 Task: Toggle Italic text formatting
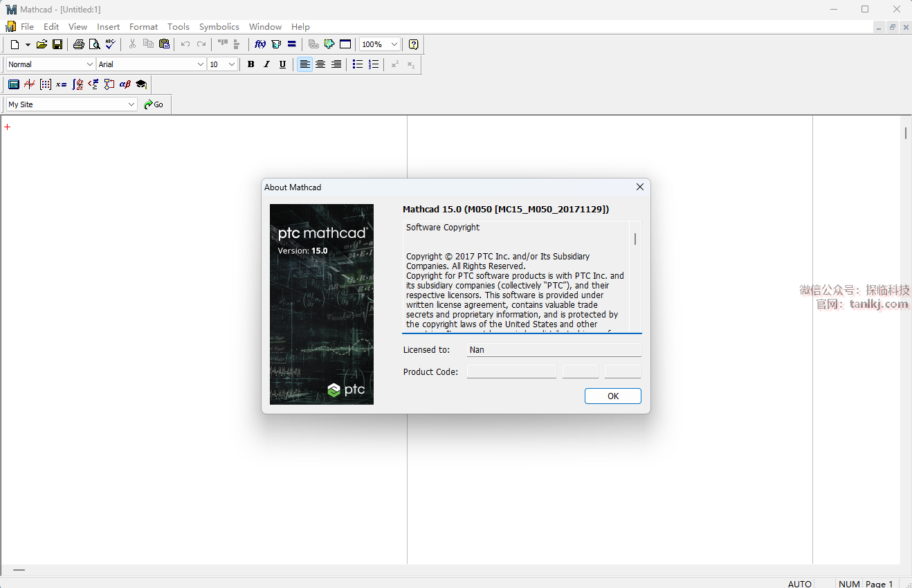tap(266, 64)
